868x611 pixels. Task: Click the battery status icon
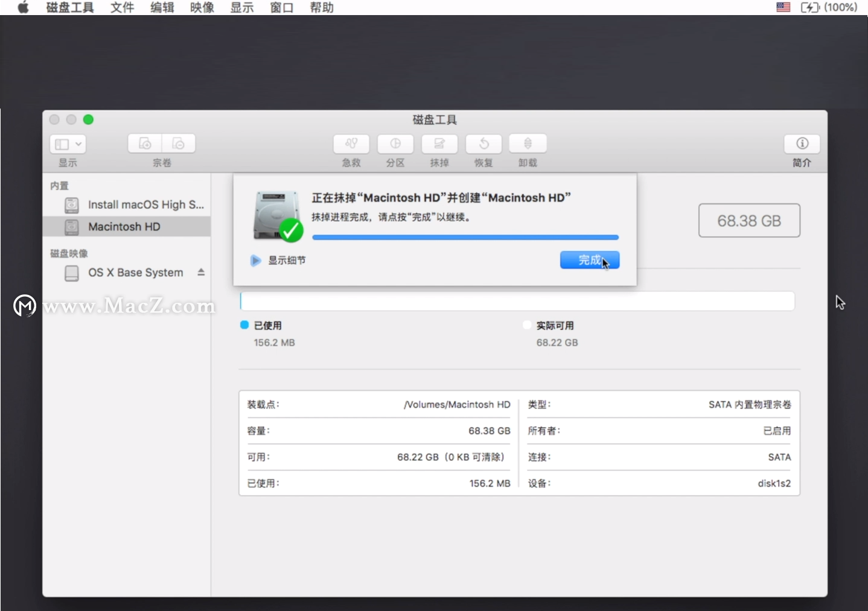click(810, 7)
